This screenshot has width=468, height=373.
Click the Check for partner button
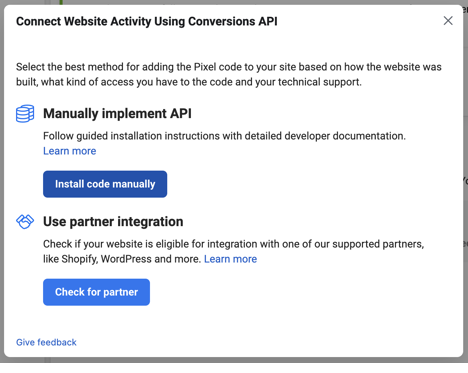tap(96, 292)
